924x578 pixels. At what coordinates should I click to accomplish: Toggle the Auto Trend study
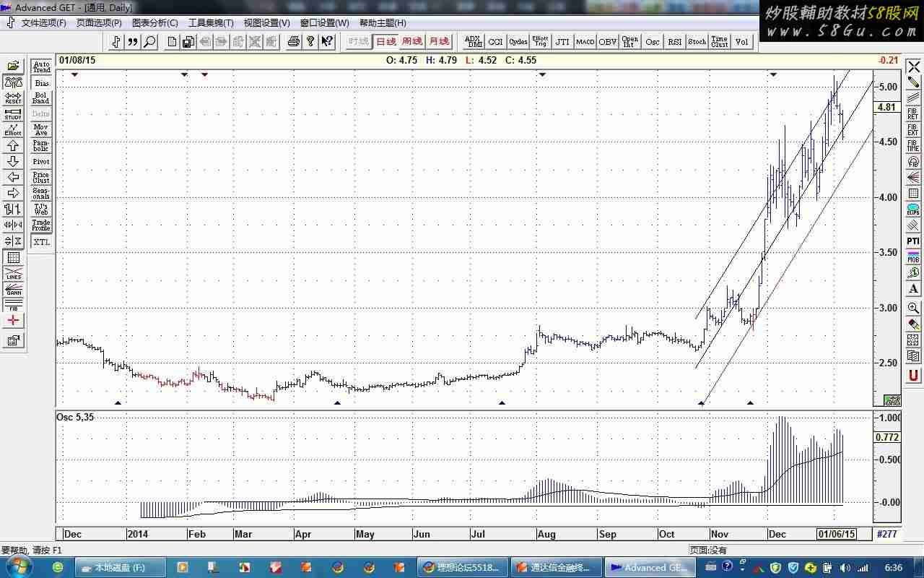(x=41, y=67)
